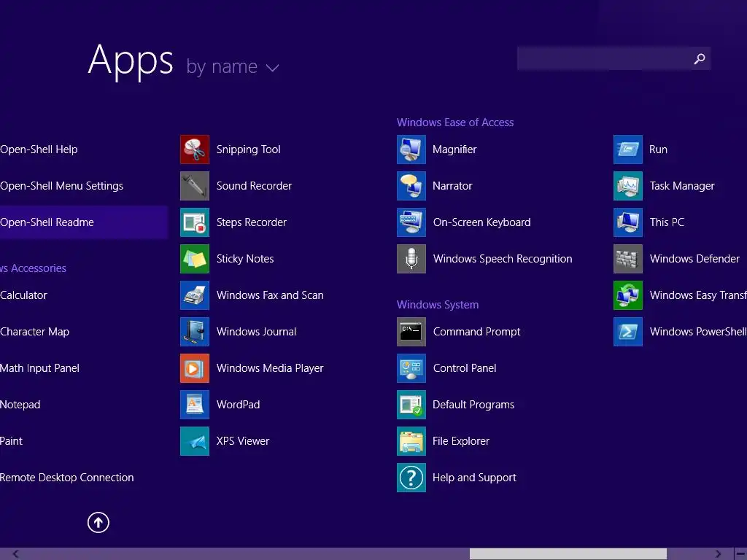Screen dimensions: 747x560
Task: Launch Task Manager icon
Action: pyautogui.click(x=628, y=186)
